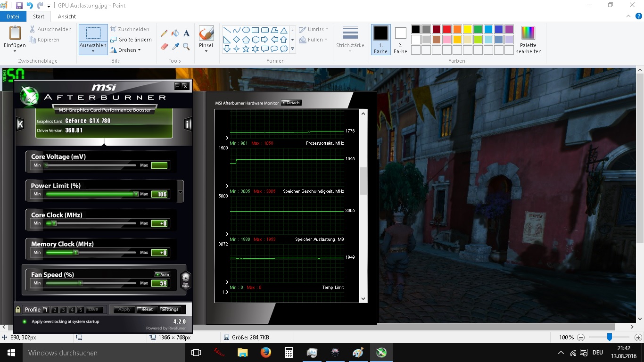This screenshot has height=362, width=644.
Task: Activate the 2. Farbe color slot
Action: point(400,40)
